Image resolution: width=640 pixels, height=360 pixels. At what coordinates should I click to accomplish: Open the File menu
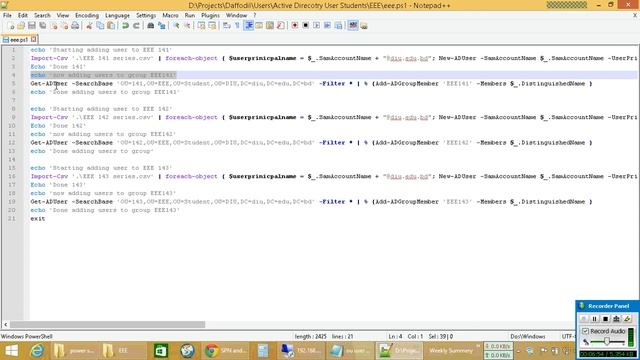pos(7,16)
